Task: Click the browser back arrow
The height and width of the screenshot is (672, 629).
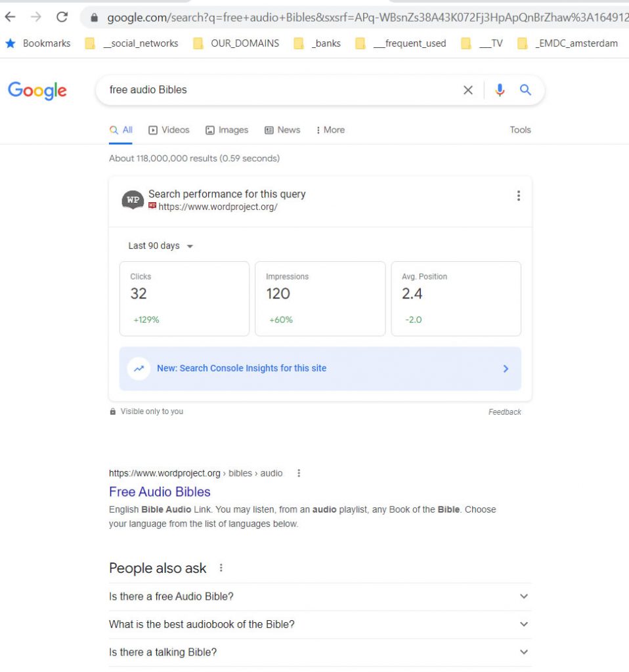Action: 10,17
